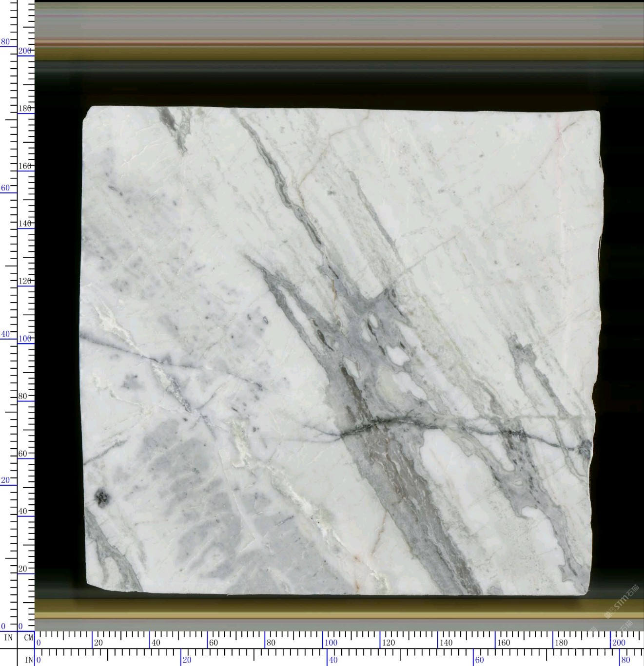
Task: Select the 40 cm mark on the left ruler
Action: tap(23, 512)
